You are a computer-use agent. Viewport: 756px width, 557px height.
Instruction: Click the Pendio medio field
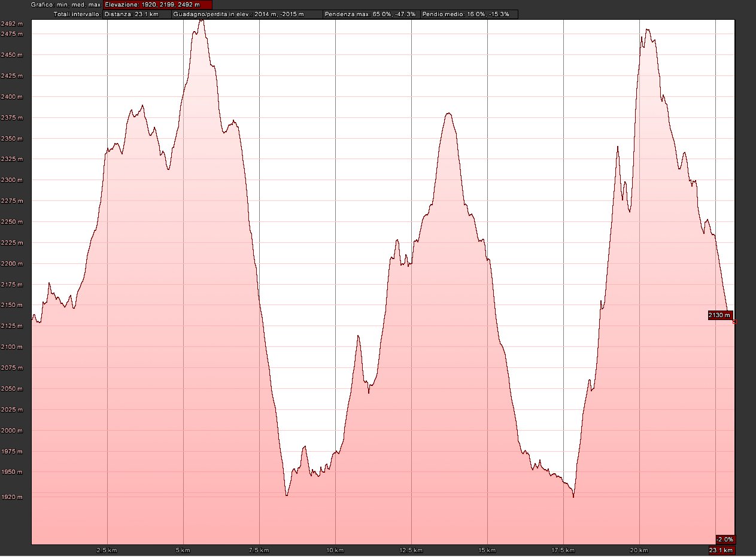coord(469,14)
